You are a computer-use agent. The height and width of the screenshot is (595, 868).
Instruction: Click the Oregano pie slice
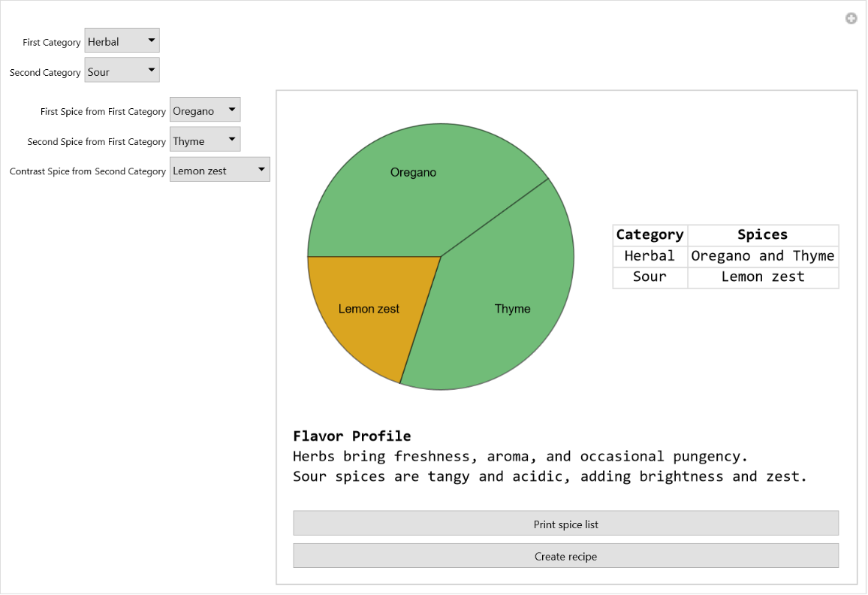click(413, 188)
